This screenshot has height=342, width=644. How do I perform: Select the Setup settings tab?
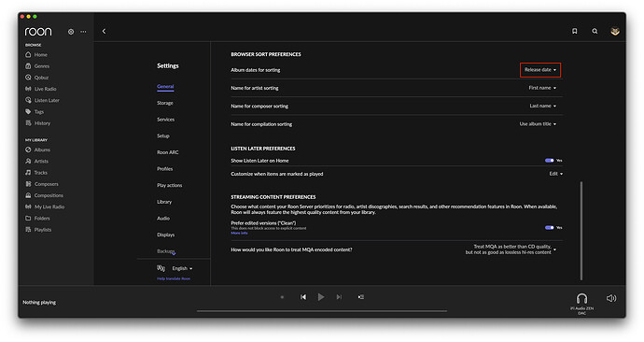click(163, 136)
